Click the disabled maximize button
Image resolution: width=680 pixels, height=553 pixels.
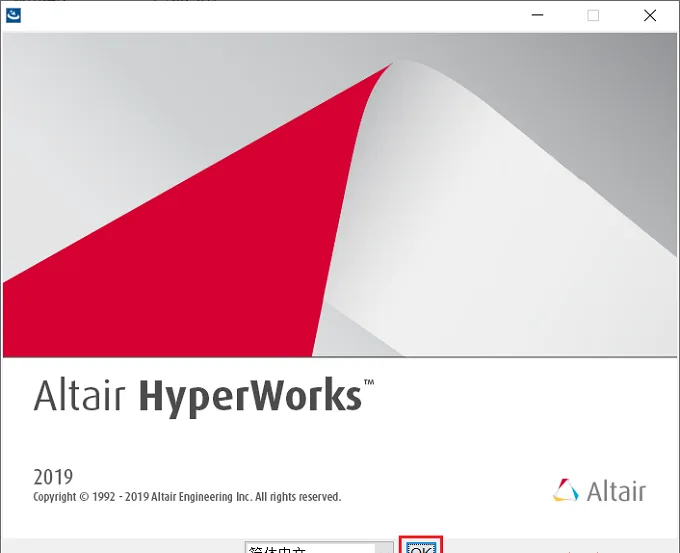point(593,15)
